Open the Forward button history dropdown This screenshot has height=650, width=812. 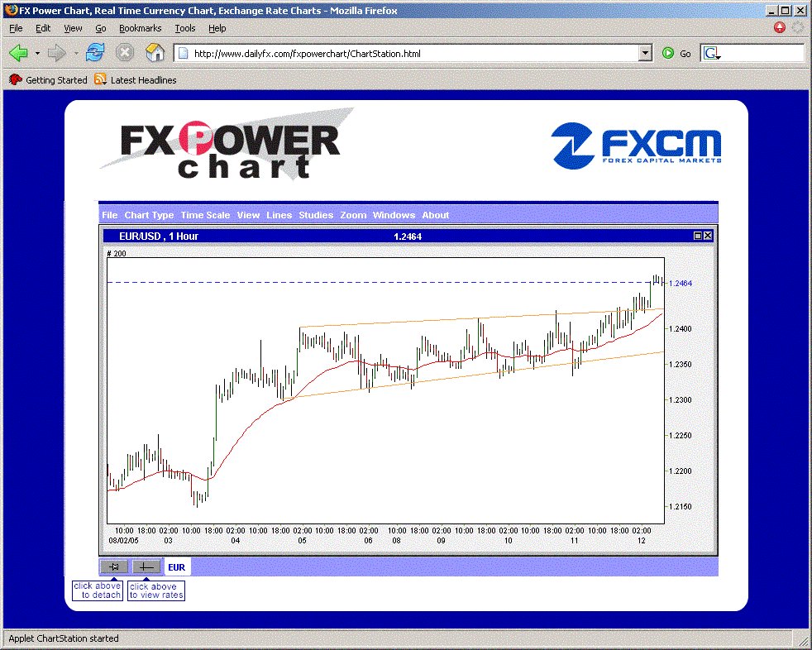pos(75,54)
